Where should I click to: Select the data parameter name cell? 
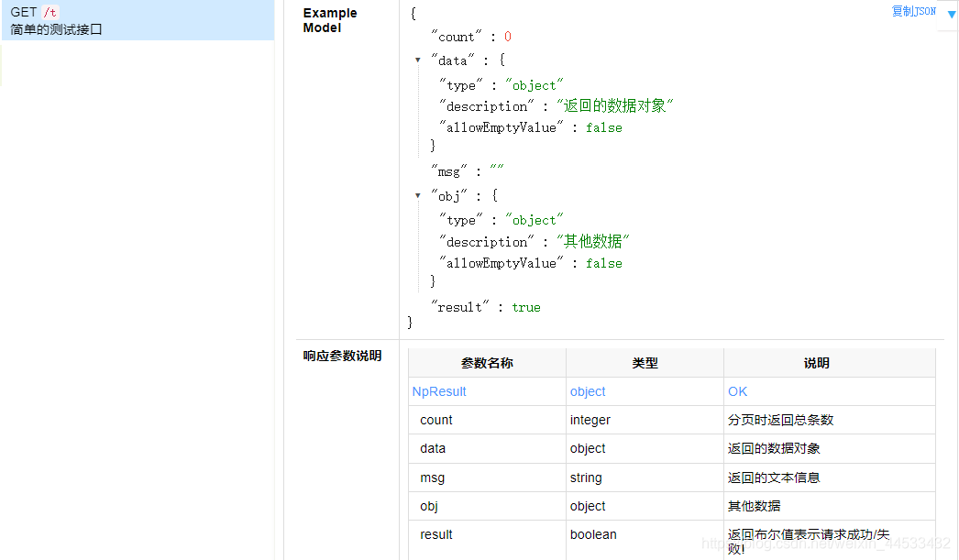(488, 449)
